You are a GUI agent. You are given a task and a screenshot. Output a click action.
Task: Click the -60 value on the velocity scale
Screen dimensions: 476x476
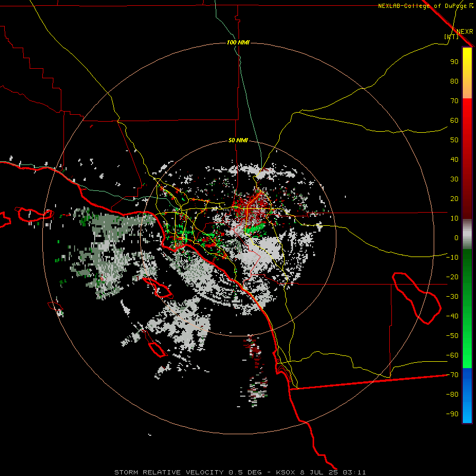click(452, 355)
